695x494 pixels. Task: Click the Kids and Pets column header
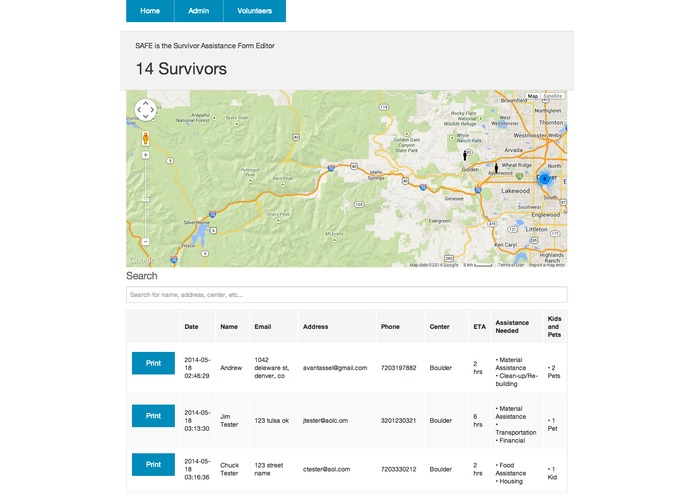[554, 327]
